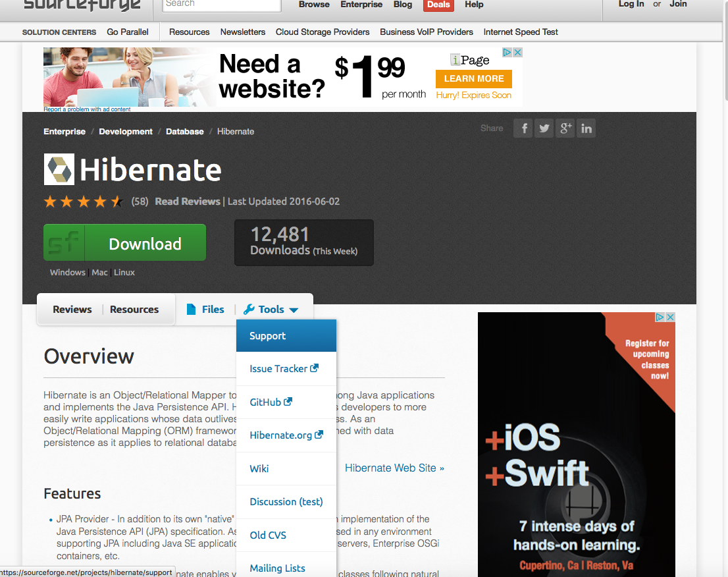Click the folder icon on the Files tab
The image size is (728, 577).
click(191, 309)
